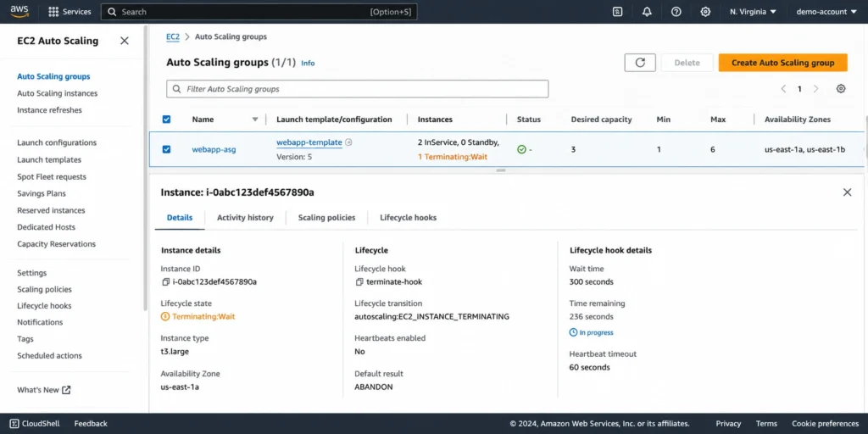Open Lifecycle hooks in sidebar
Screen dimensions: 868x434
pos(44,305)
